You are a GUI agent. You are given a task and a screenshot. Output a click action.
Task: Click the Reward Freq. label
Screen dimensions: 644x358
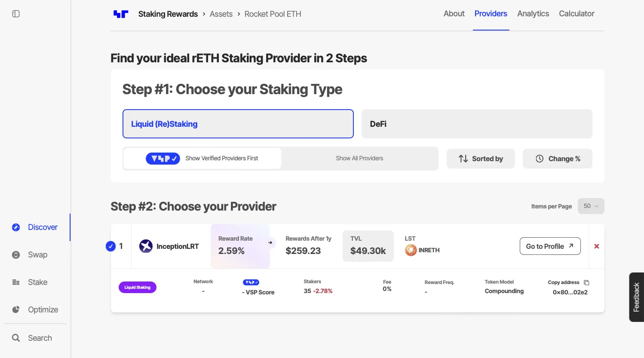(439, 282)
